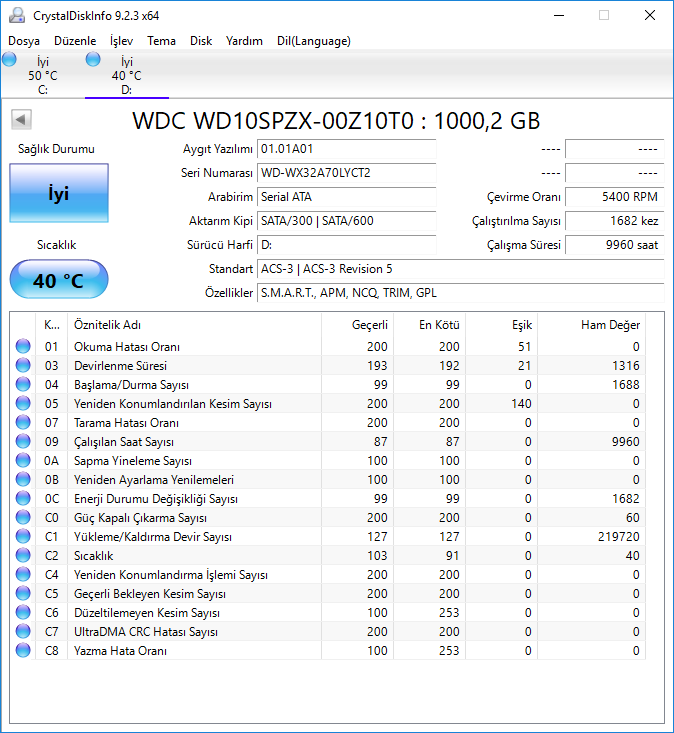Click status orb for Güç Kapalı Çıkarma Sayısı
The image size is (674, 733).
tap(23, 517)
